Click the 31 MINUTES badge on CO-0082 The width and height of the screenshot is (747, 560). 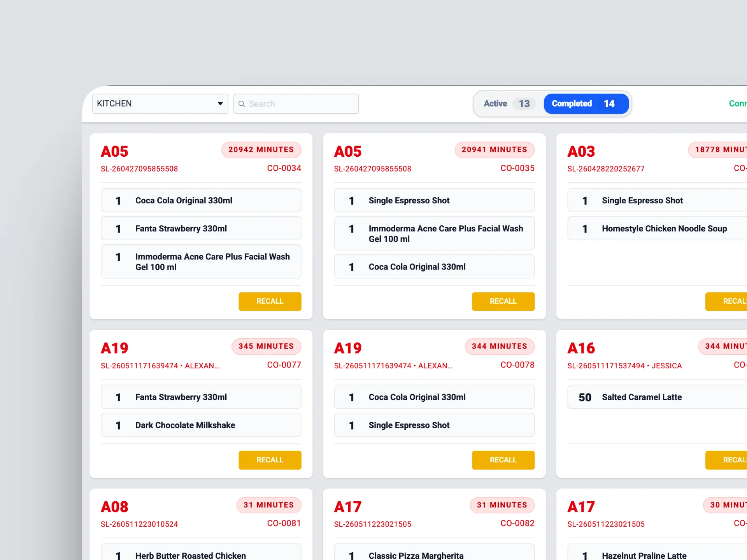click(502, 505)
